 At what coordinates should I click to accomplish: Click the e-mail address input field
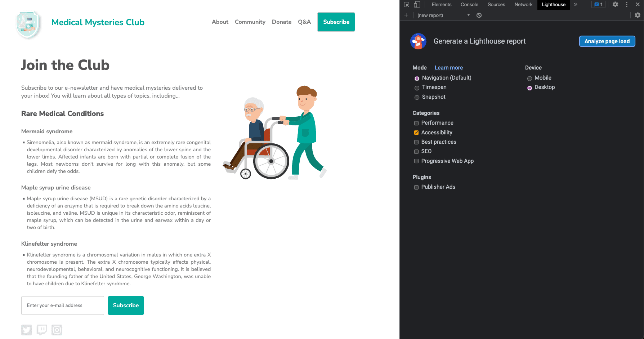(63, 305)
